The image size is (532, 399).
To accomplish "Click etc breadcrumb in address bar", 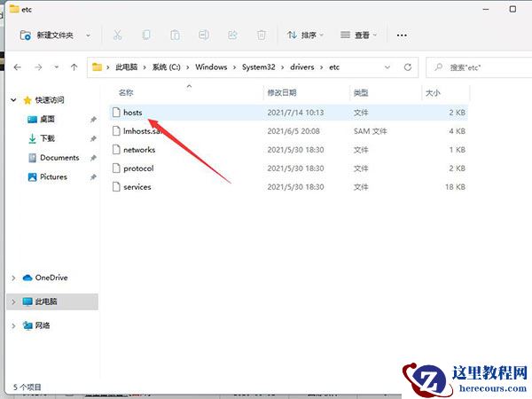I will (x=334, y=67).
